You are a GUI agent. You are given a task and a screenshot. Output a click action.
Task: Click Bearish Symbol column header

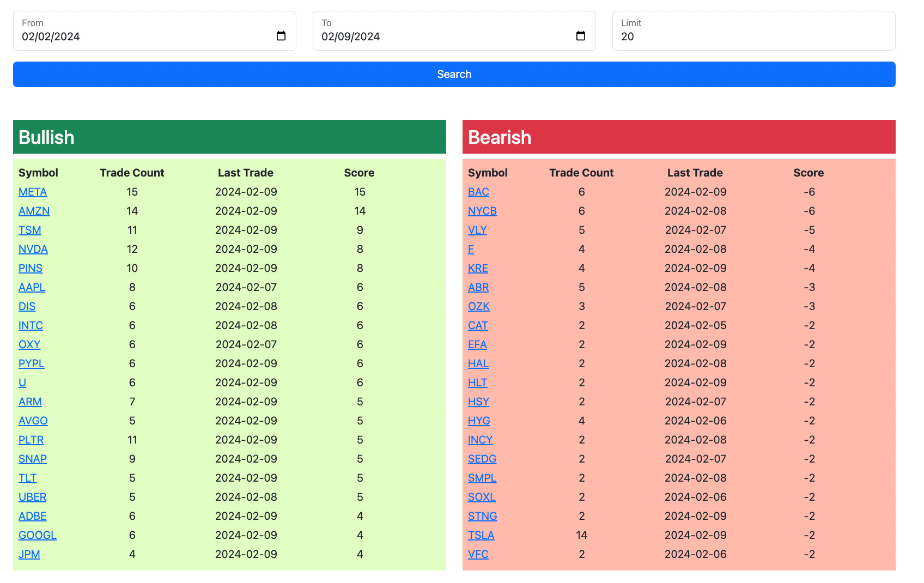488,173
